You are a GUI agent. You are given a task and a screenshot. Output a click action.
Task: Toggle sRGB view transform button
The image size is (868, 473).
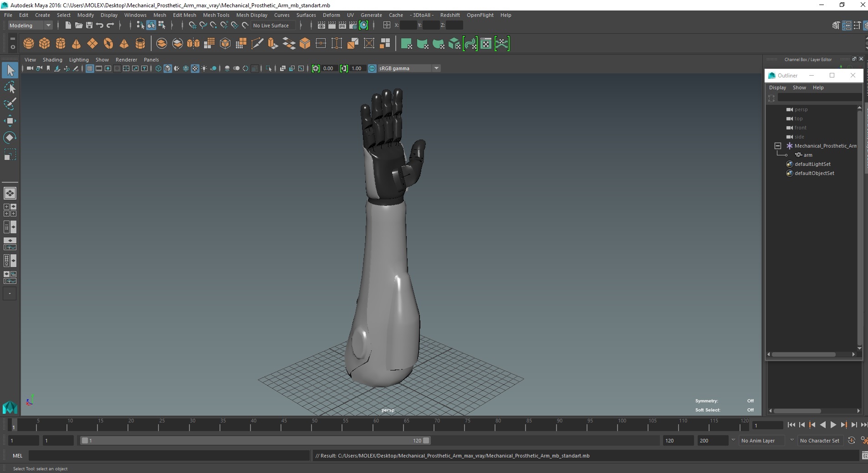pos(372,68)
